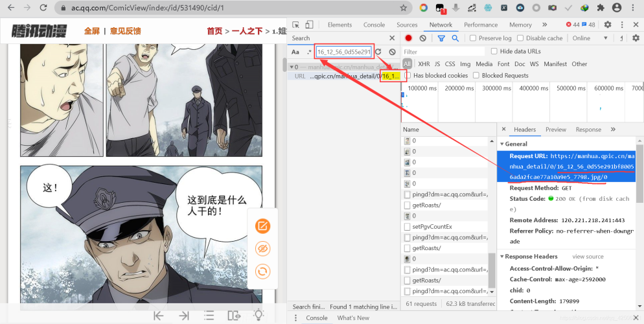
Task: Jump to the first page arrow
Action: (159, 316)
